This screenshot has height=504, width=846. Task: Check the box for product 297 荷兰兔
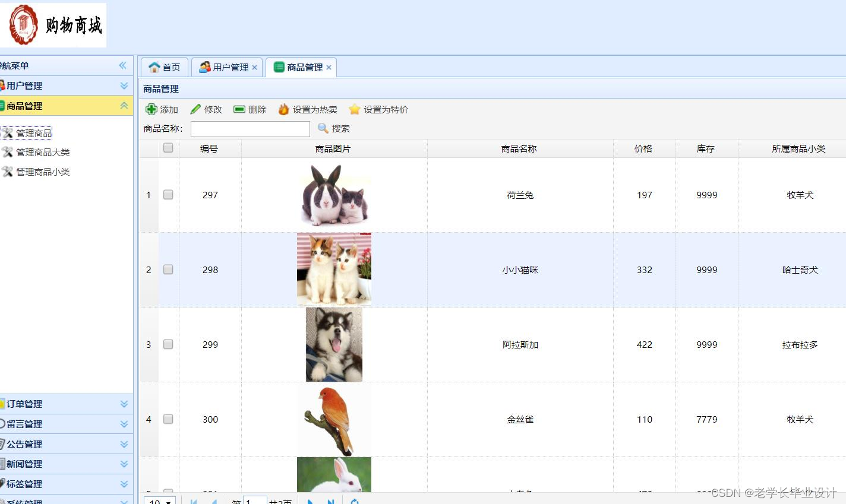click(x=168, y=195)
